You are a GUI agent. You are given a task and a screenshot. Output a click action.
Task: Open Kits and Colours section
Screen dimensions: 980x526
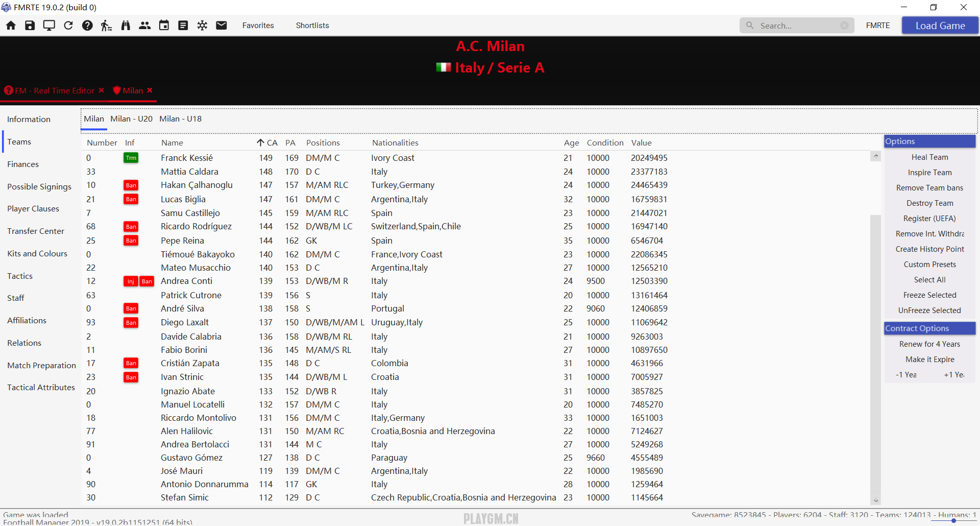(x=37, y=253)
